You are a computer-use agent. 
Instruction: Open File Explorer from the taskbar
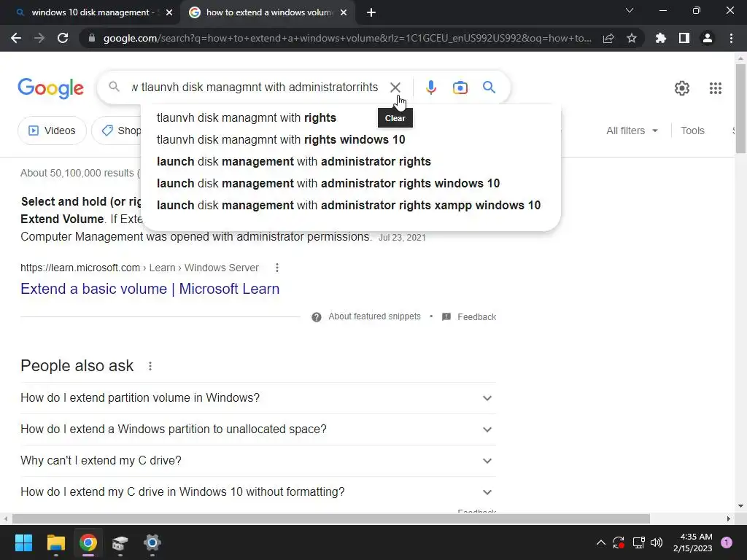click(x=55, y=542)
